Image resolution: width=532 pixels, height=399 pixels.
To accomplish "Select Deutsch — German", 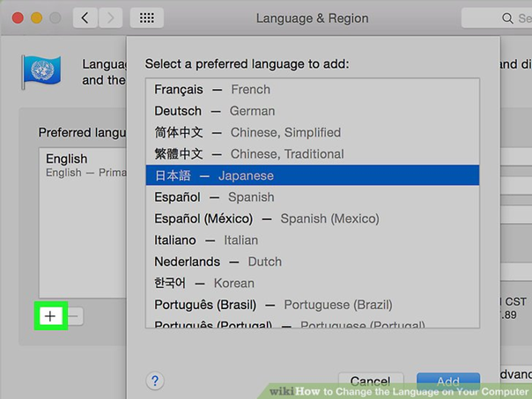I will pyautogui.click(x=313, y=111).
